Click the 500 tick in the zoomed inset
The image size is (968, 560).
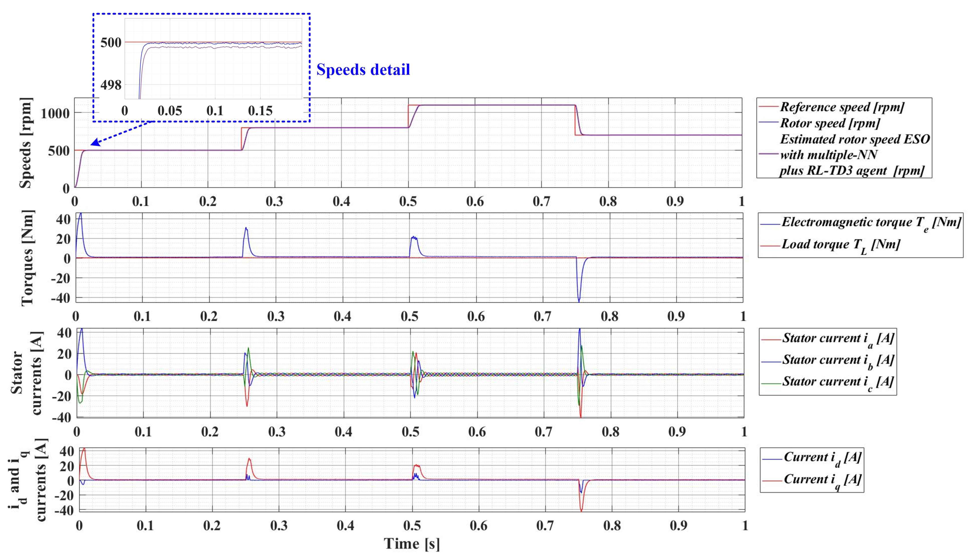click(x=111, y=43)
